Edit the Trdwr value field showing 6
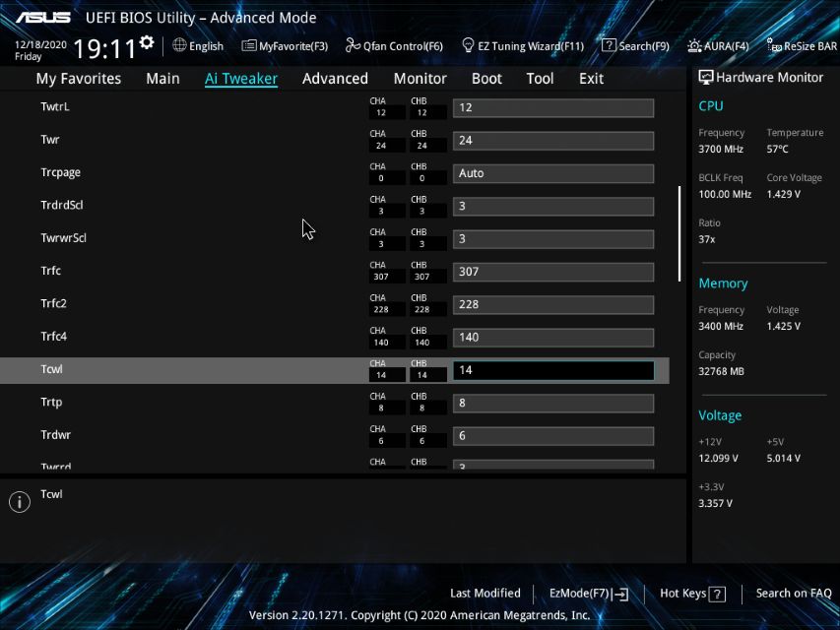 pos(553,436)
